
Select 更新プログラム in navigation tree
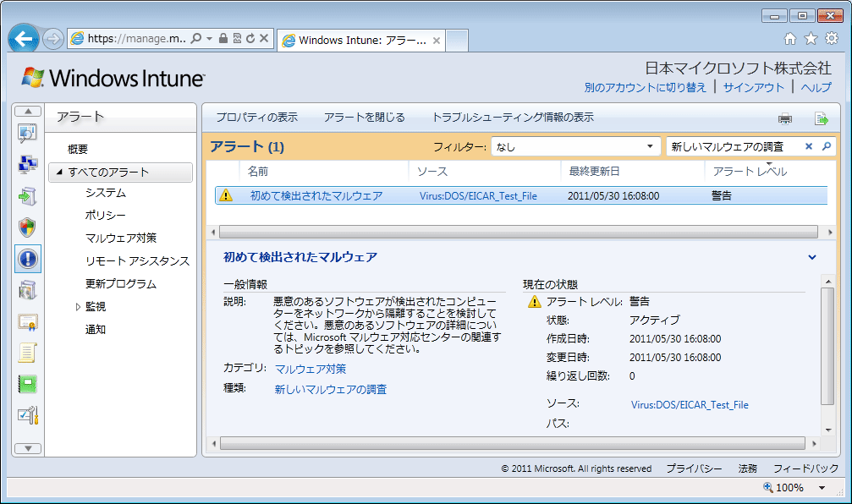[121, 283]
